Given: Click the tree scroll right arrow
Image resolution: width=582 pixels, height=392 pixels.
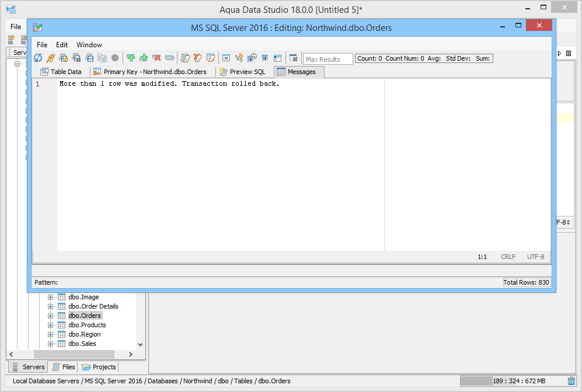Looking at the screenshot, I should pos(131,354).
